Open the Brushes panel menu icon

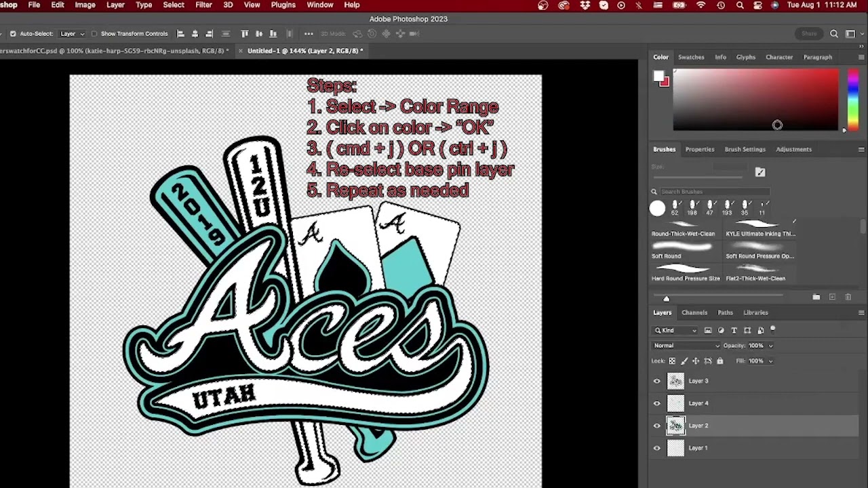[861, 149]
